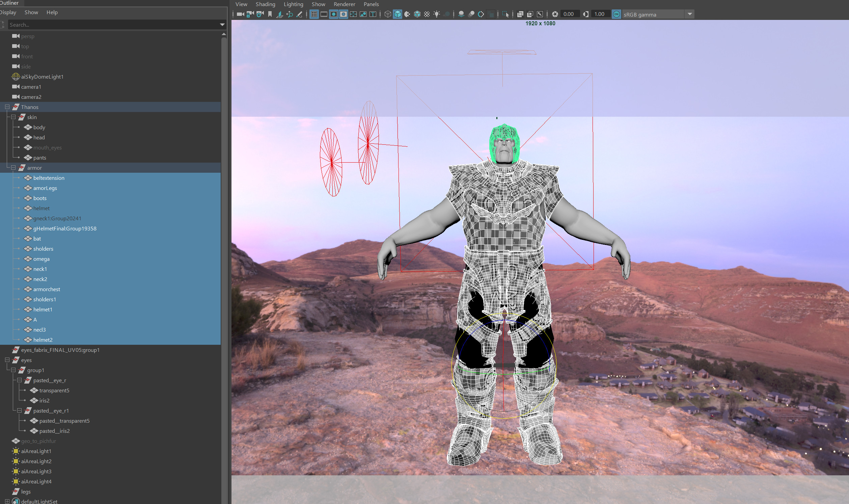Switch viewport to Wireframe shading
The height and width of the screenshot is (504, 849).
pyautogui.click(x=388, y=14)
